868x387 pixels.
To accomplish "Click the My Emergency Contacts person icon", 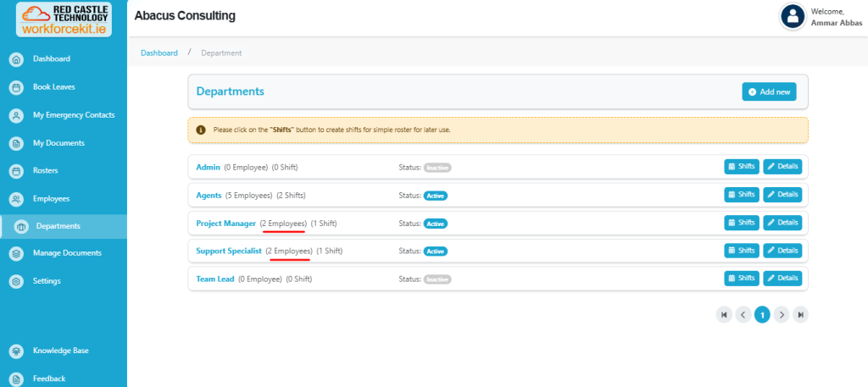I will tap(15, 115).
